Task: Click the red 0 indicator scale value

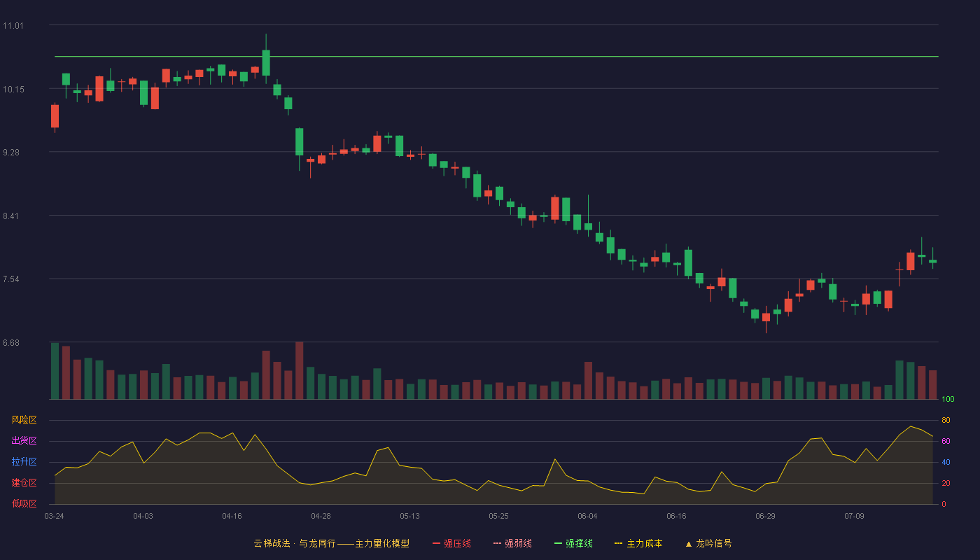Action: click(x=944, y=504)
